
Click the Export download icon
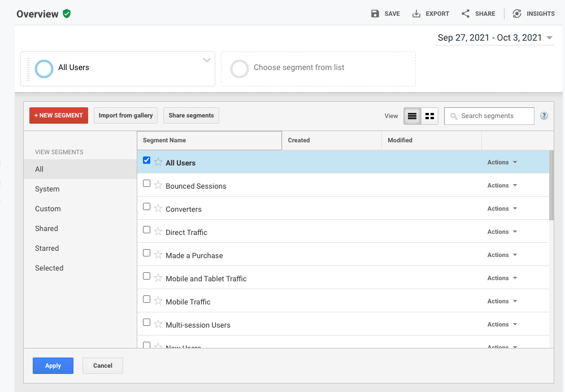pyautogui.click(x=416, y=14)
